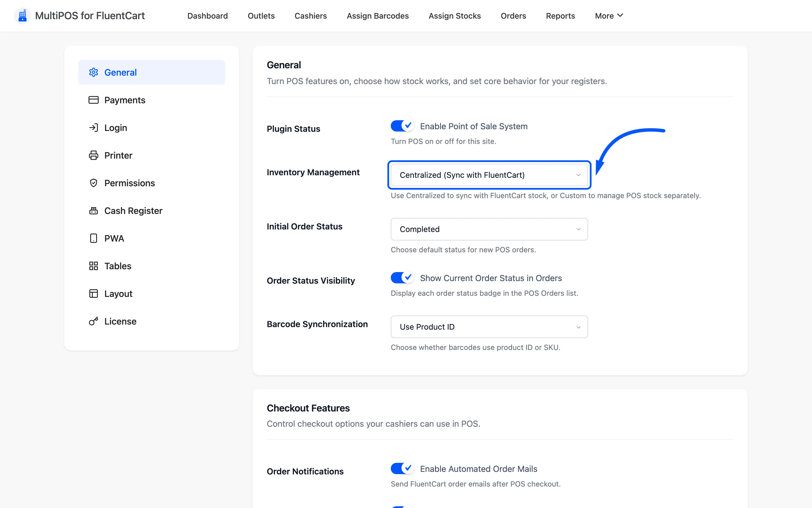Image resolution: width=812 pixels, height=508 pixels.
Task: Click the Permissions shield icon
Action: (x=94, y=183)
